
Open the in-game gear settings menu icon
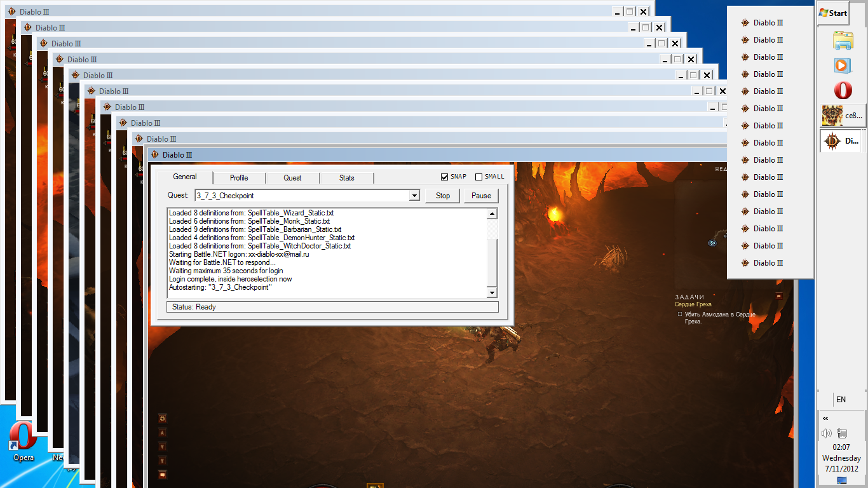(x=163, y=419)
